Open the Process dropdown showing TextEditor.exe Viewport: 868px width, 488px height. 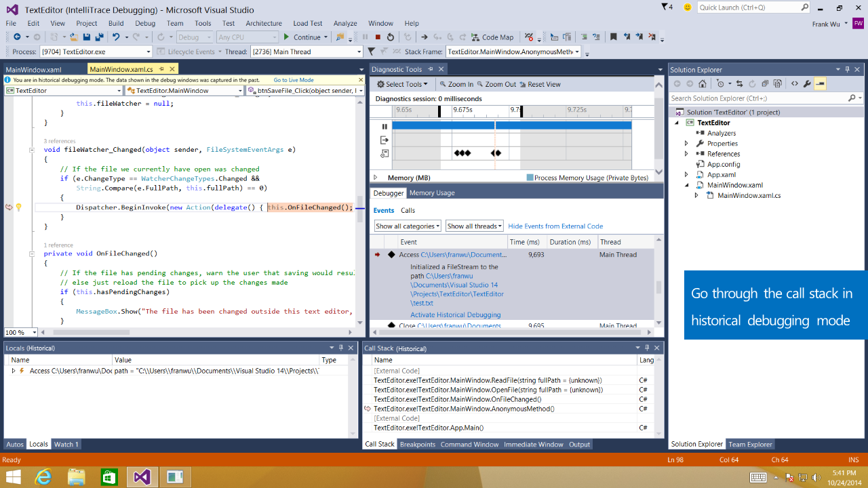pos(96,52)
